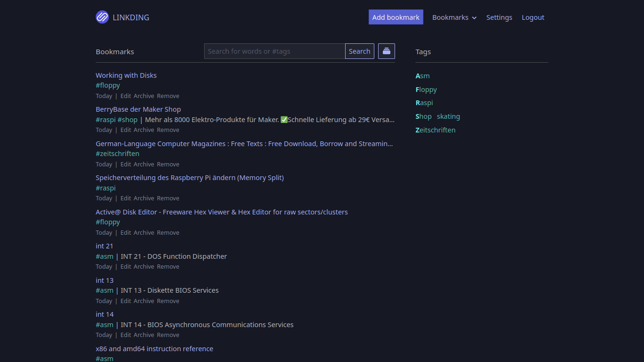Click the bulk edit icon button
Screen dimensions: 644x362
pos(386,51)
